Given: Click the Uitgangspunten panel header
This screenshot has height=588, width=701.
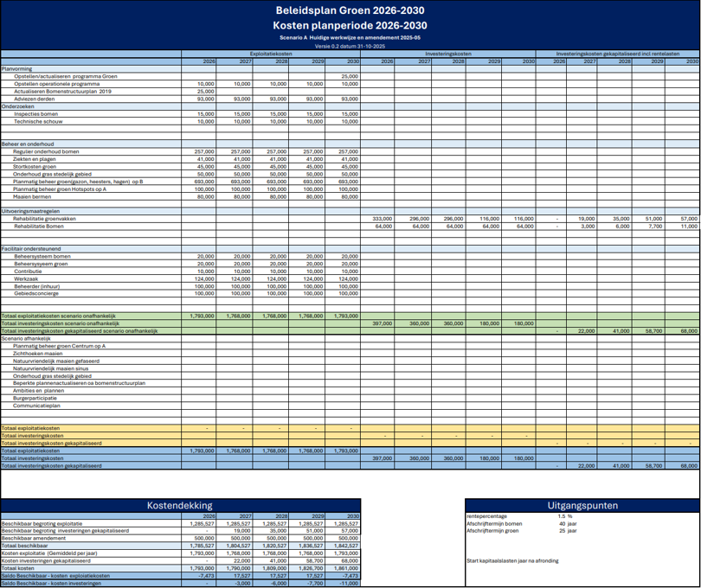Looking at the screenshot, I should (x=582, y=505).
